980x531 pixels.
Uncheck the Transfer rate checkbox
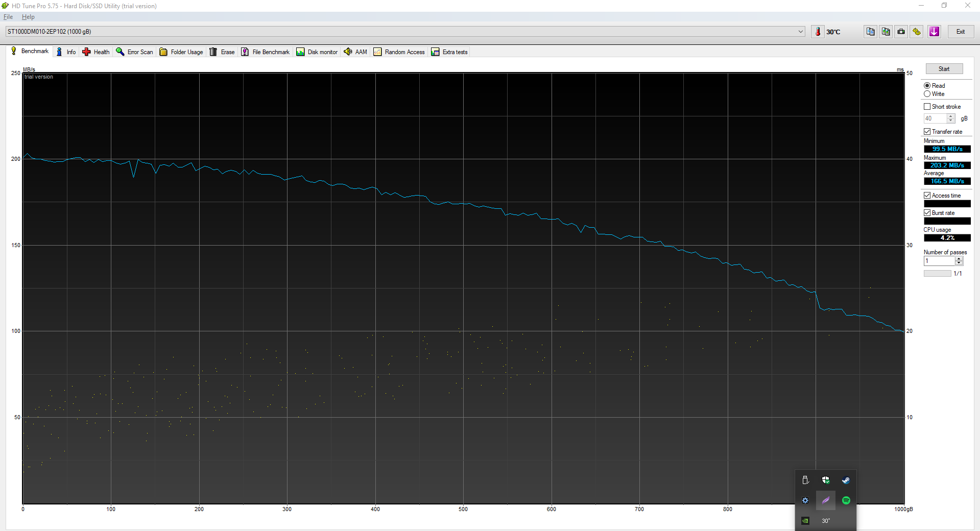(927, 132)
